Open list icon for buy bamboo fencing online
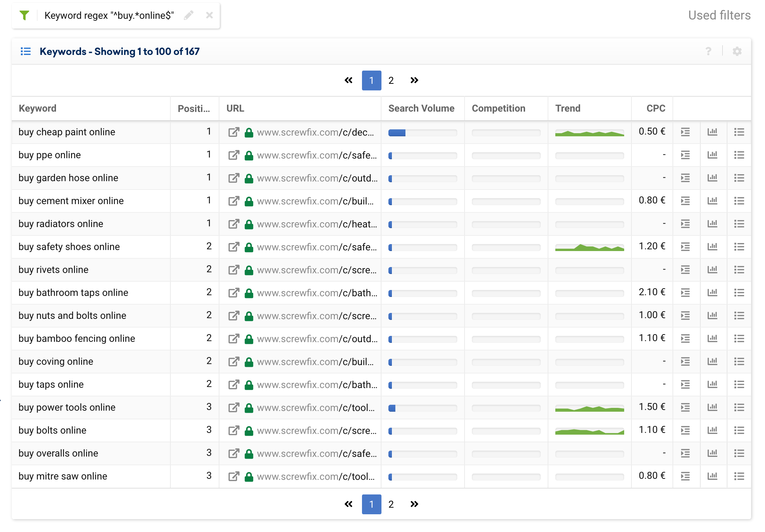The width and height of the screenshot is (765, 532). tap(739, 339)
